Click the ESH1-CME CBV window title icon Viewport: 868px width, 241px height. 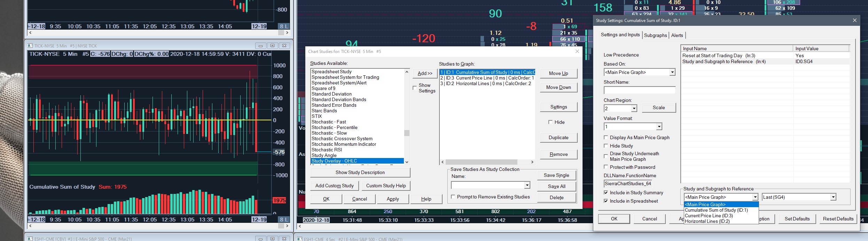[30, 239]
